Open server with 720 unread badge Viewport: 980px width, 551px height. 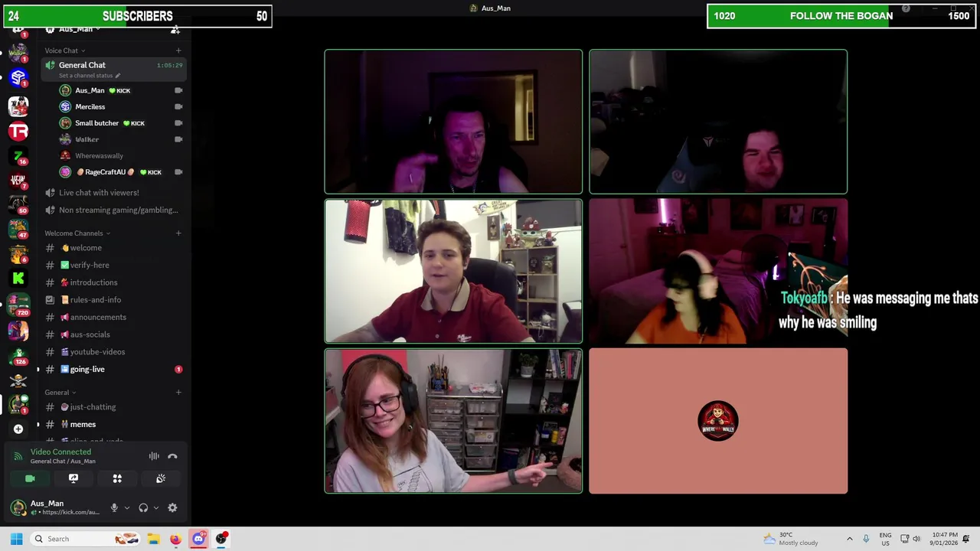(18, 305)
